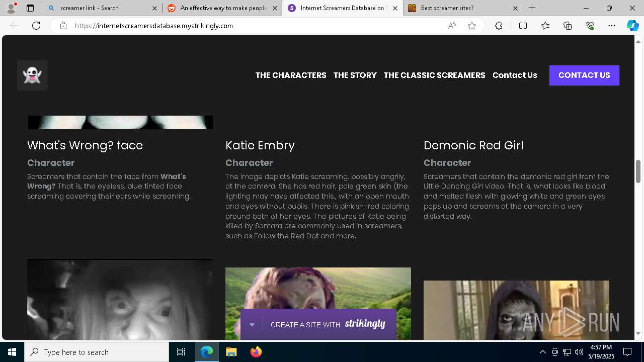Click the page vertical scrollbar thumb

(x=638, y=171)
